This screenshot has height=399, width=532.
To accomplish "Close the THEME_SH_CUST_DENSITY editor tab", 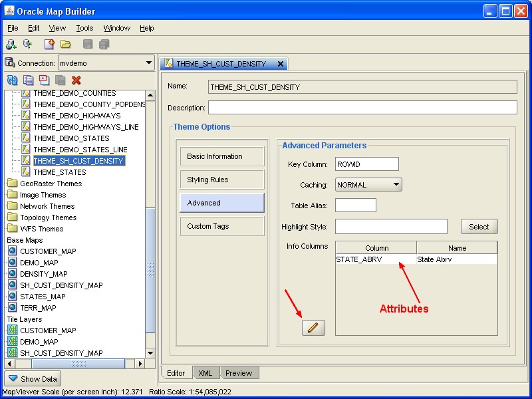I will coord(281,64).
